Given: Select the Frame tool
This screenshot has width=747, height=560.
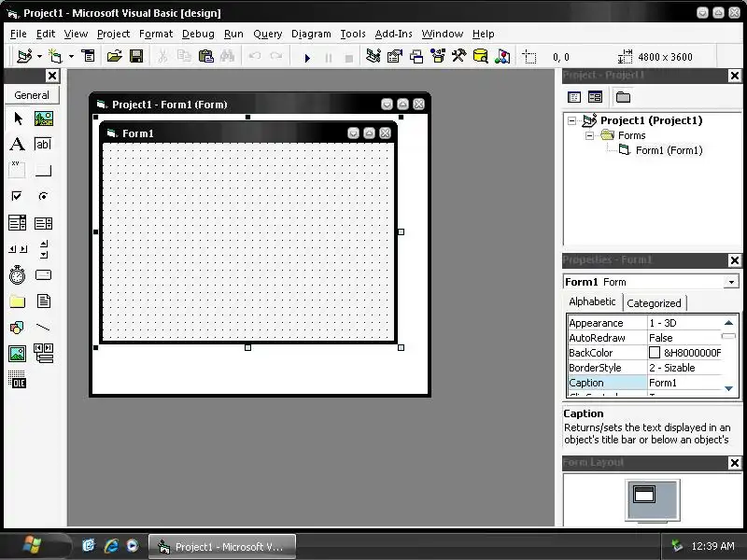Looking at the screenshot, I should 17,170.
